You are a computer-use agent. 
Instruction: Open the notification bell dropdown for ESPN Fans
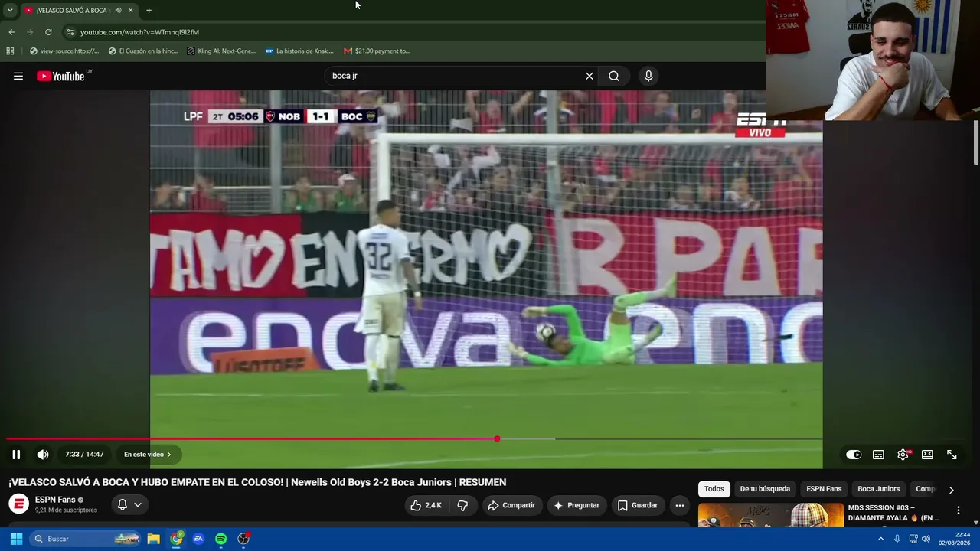point(129,504)
